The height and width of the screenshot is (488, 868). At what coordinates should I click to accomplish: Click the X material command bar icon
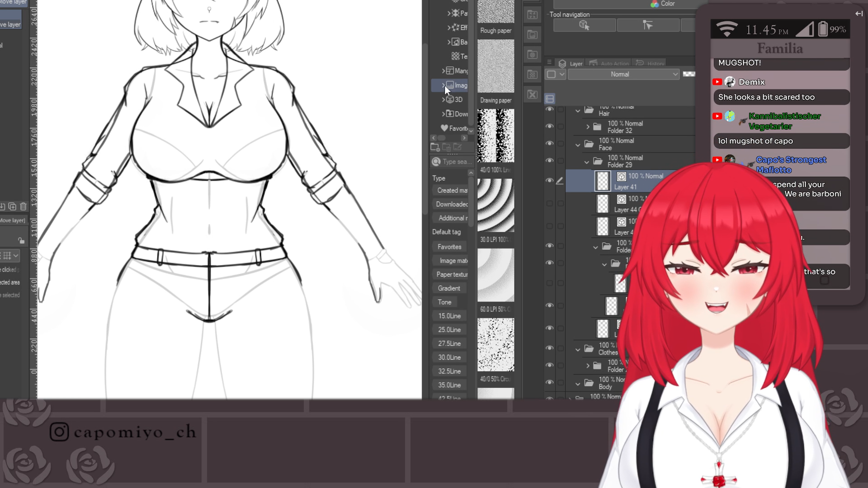532,94
